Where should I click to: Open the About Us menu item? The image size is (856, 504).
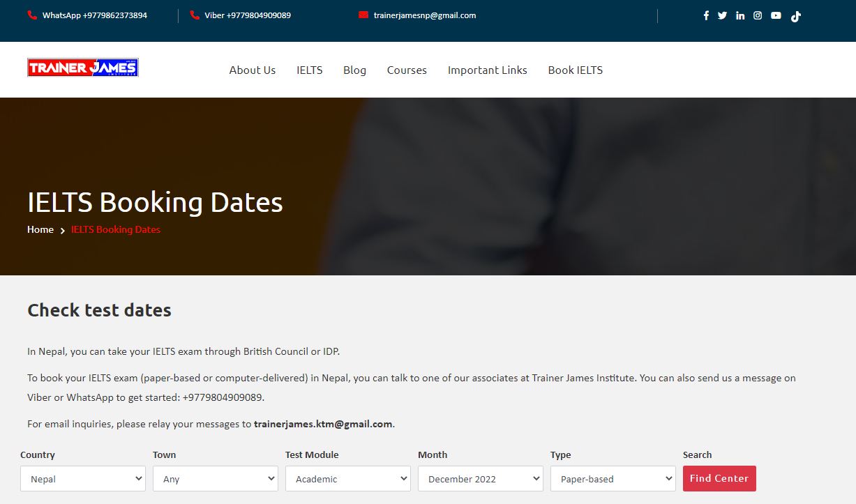coord(253,70)
